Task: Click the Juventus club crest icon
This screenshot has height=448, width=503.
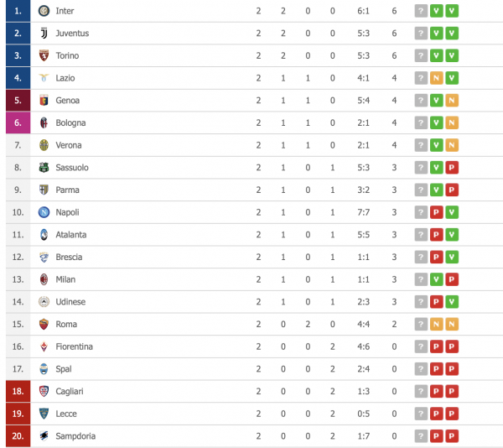Action: coord(44,34)
